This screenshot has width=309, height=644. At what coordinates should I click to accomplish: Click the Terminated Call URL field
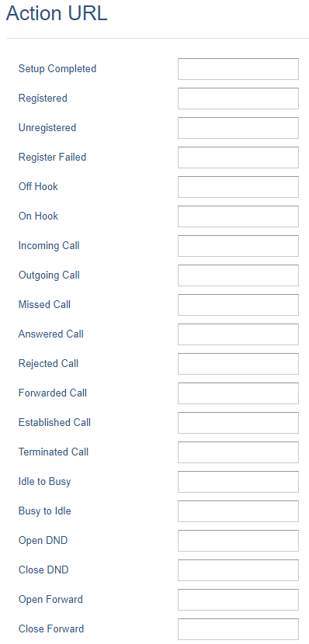point(238,452)
